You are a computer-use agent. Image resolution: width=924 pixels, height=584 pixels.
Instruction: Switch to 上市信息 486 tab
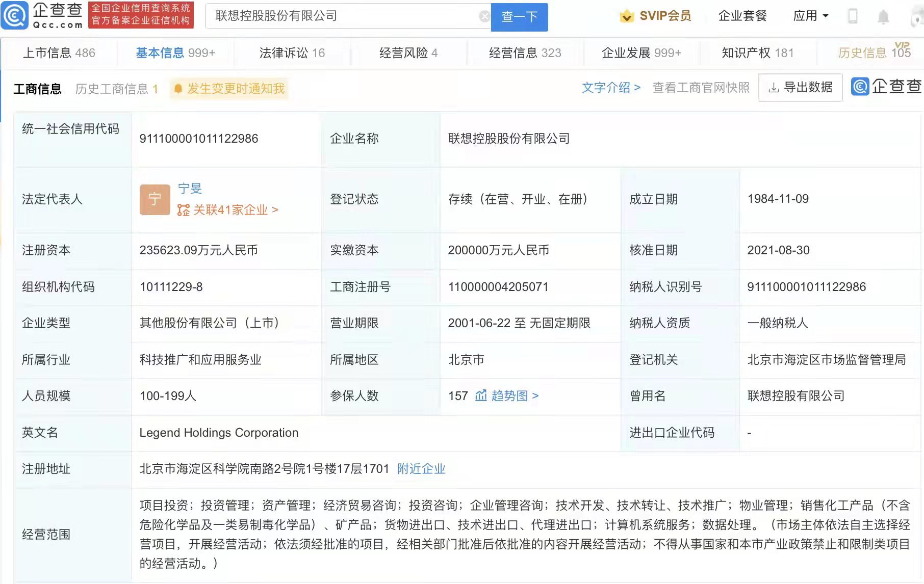59,53
